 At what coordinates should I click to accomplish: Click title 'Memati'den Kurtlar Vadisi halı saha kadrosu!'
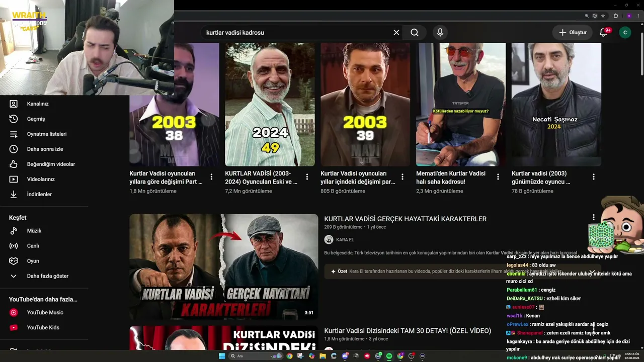coord(451,177)
